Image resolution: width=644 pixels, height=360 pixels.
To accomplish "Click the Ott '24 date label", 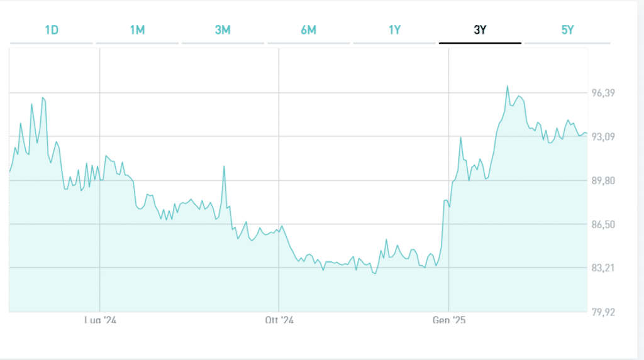I will coord(279,320).
